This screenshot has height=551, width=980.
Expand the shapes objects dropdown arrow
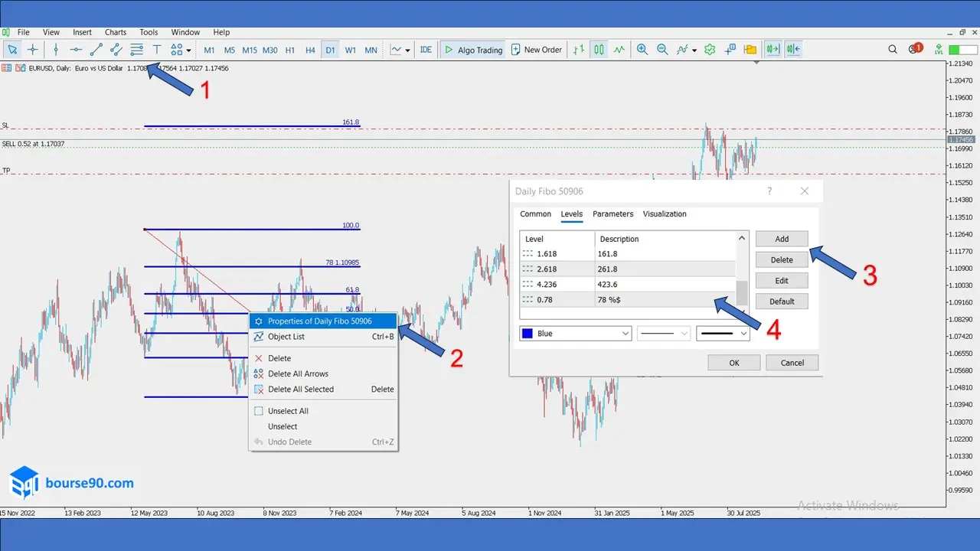(188, 51)
